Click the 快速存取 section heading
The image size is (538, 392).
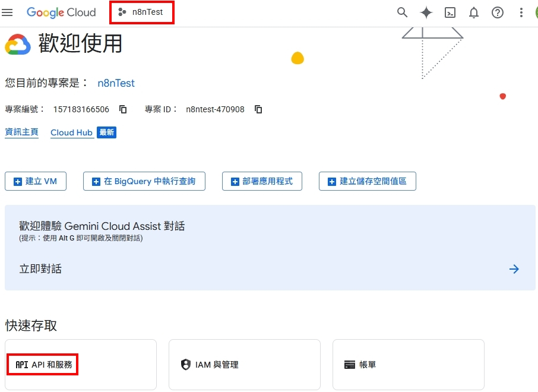tap(31, 325)
